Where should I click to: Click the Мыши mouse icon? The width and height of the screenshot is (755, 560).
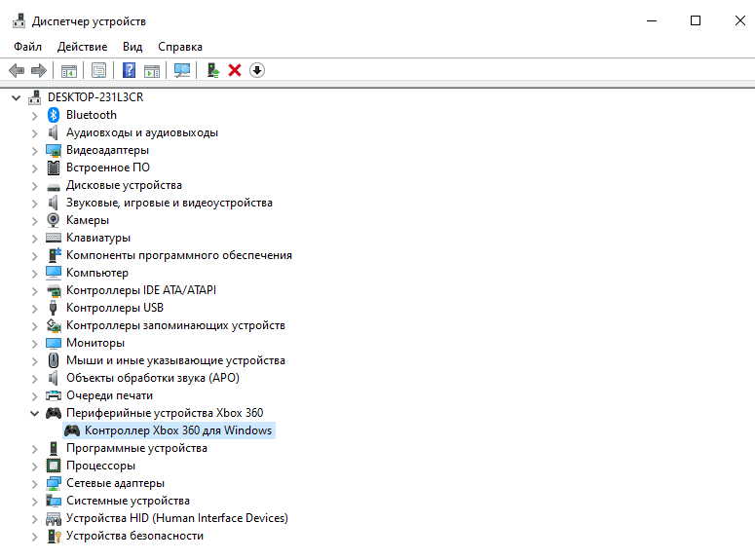[x=54, y=360]
